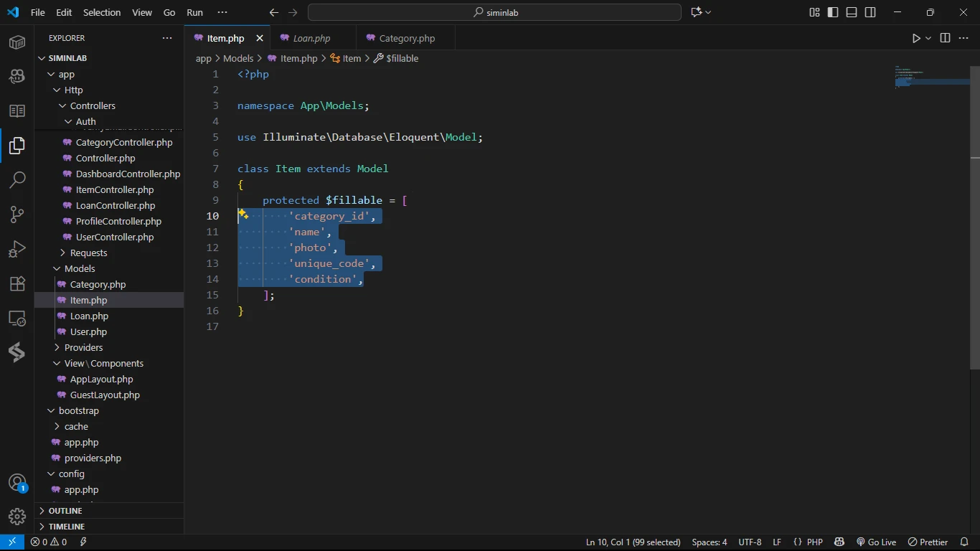980x551 pixels.
Task: Toggle the bottom Panel layout button
Action: coord(852,12)
